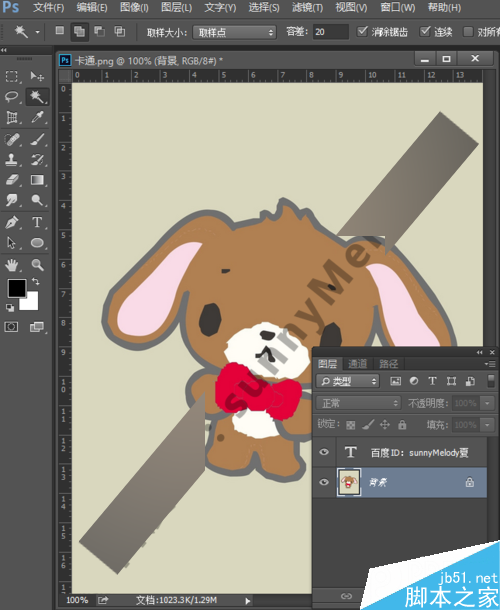
Task: Hide the 背景 layer with eye icon
Action: click(324, 482)
